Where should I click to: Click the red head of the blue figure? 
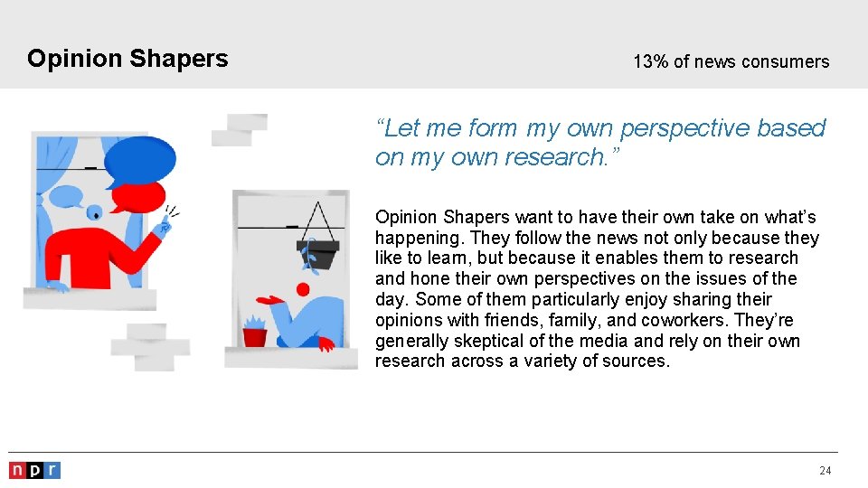click(303, 289)
